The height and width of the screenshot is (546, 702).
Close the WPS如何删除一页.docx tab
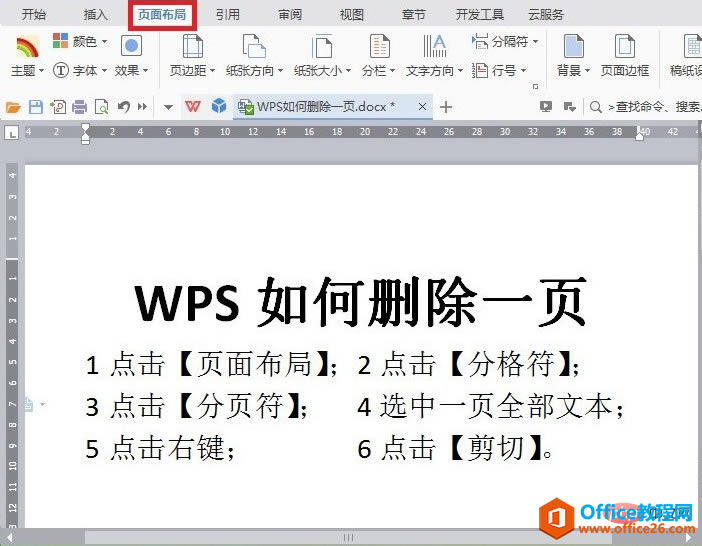(422, 107)
